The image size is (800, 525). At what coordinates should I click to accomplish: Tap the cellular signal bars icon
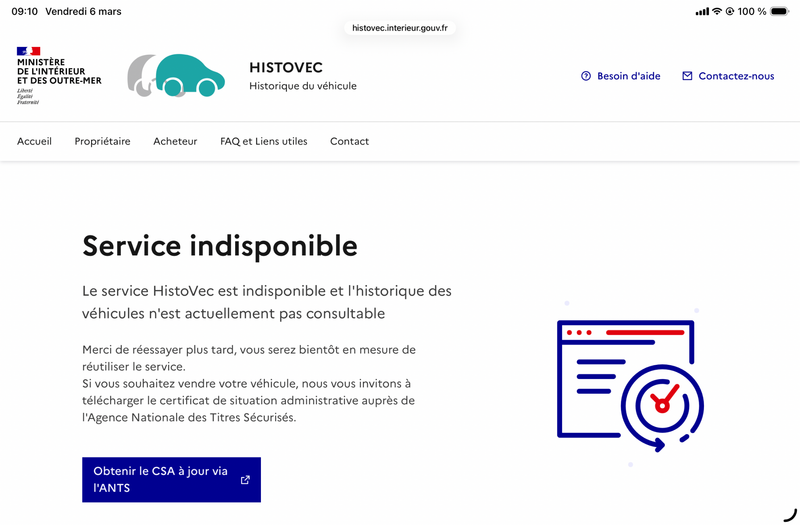click(702, 11)
